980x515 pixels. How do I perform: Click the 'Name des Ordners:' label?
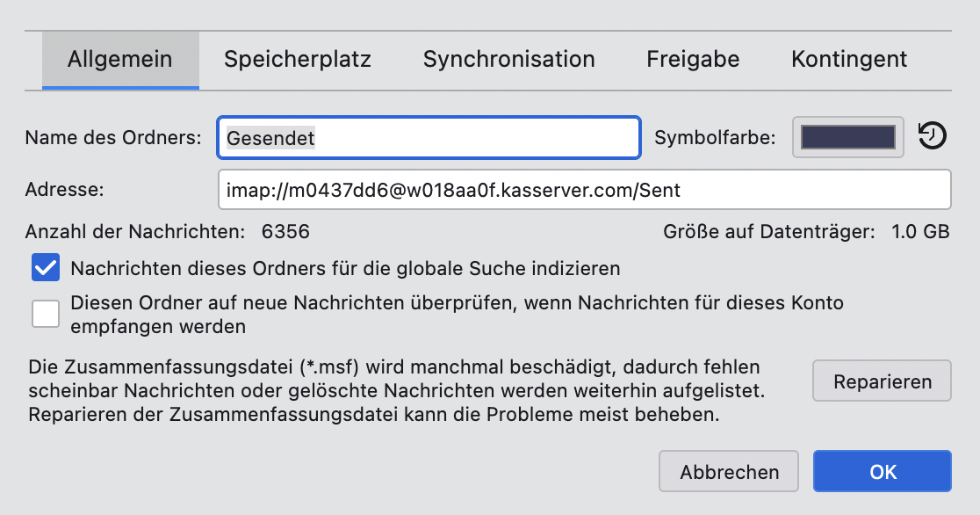coord(113,138)
